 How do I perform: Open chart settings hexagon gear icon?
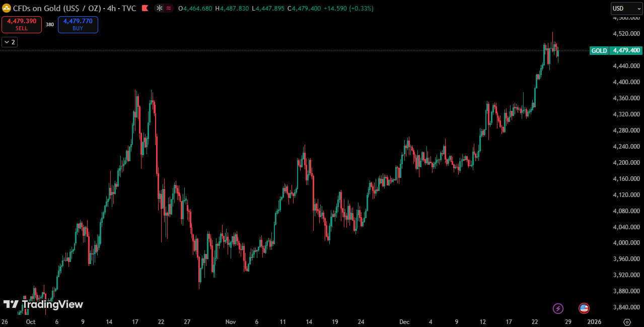click(x=627, y=321)
